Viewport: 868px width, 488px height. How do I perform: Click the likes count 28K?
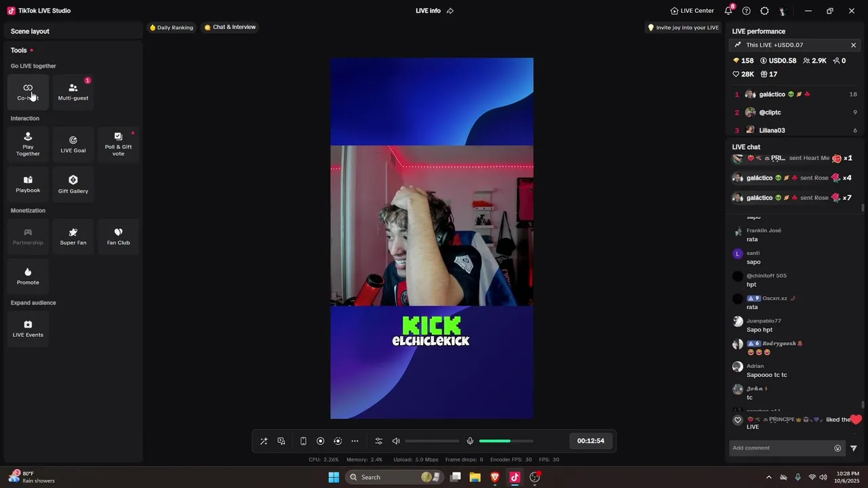point(743,74)
